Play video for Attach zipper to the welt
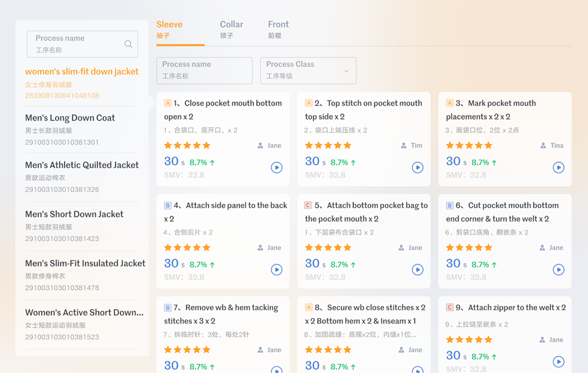This screenshot has width=588, height=373. point(558,361)
